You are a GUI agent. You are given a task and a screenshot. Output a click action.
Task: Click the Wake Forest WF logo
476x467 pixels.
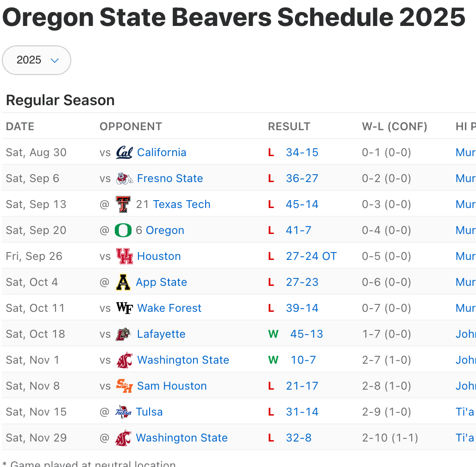[124, 308]
